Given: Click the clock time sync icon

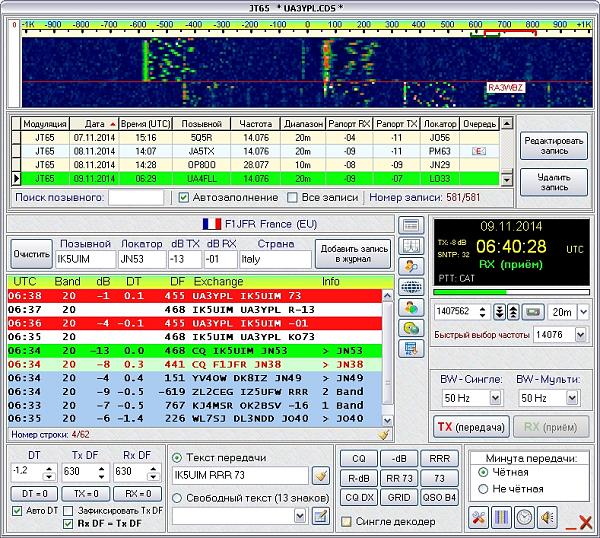Looking at the screenshot, I should [524, 518].
